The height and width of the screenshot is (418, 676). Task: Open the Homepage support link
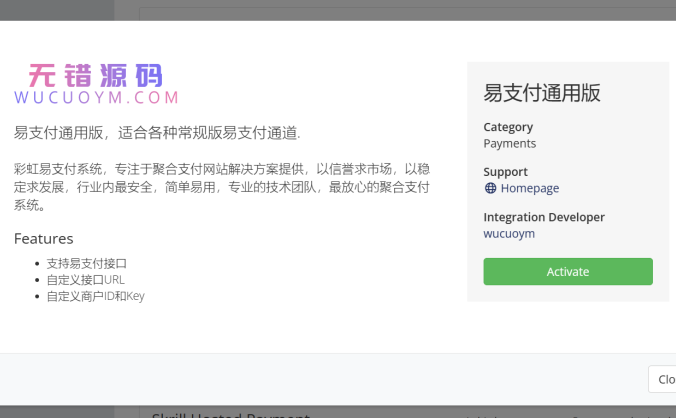[529, 188]
